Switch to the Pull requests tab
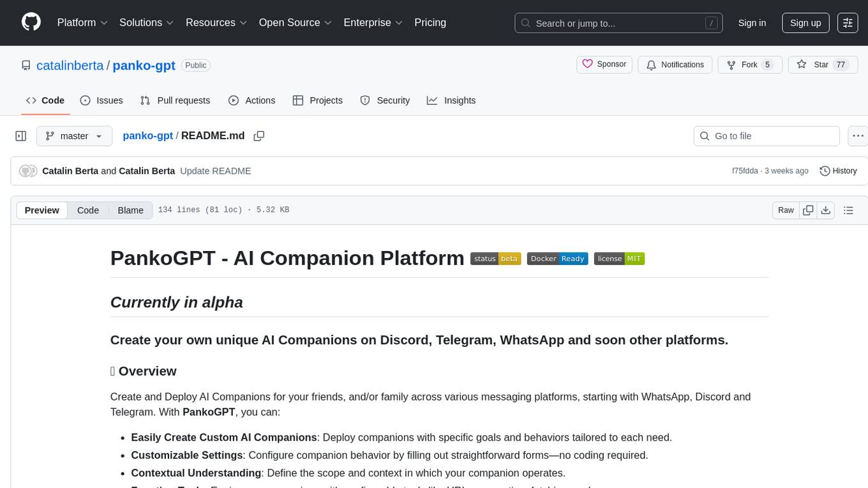Image resolution: width=868 pixels, height=488 pixels. click(x=175, y=100)
